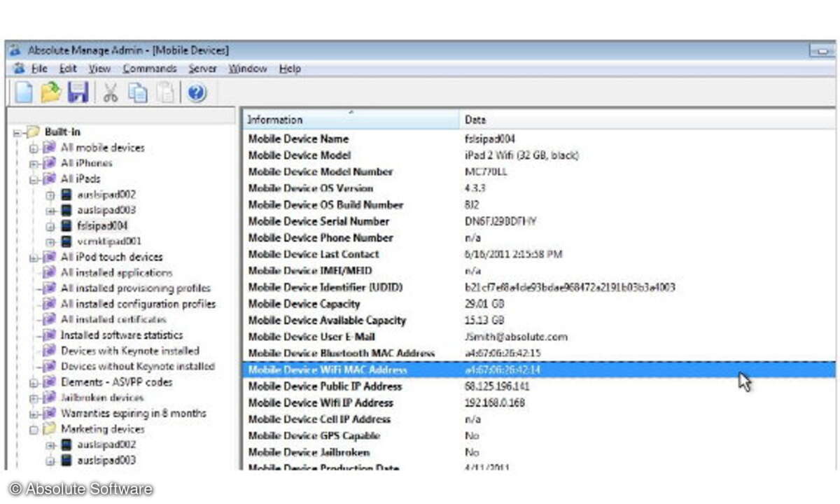Expand the All mobile devices node
The image size is (840, 504).
point(34,148)
